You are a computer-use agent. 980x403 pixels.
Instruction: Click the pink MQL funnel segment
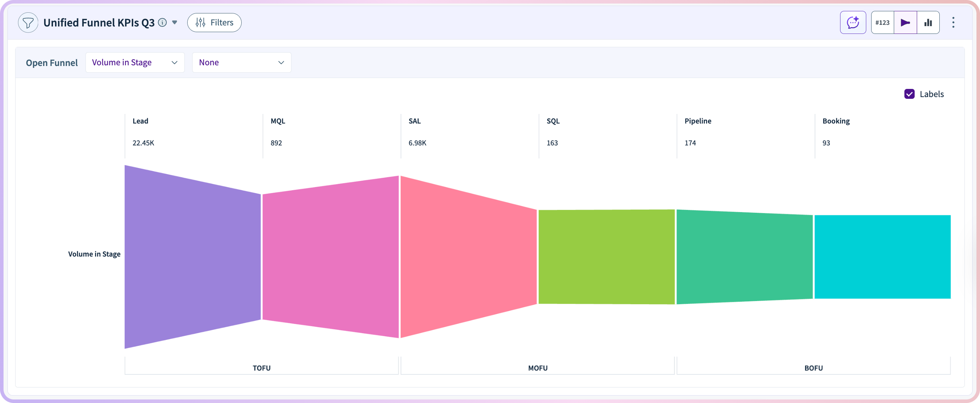pyautogui.click(x=330, y=257)
